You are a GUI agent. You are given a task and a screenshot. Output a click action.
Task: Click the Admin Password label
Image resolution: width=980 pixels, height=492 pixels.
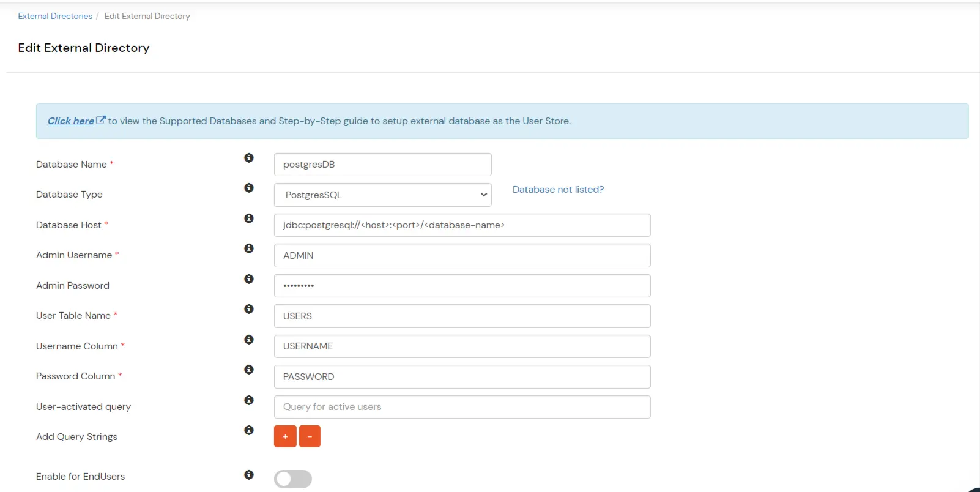tap(73, 285)
